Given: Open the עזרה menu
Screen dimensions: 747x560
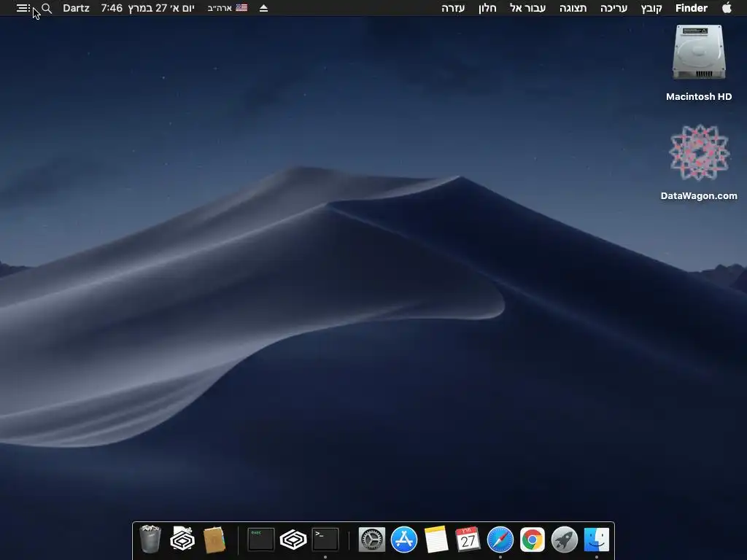Looking at the screenshot, I should 453,8.
